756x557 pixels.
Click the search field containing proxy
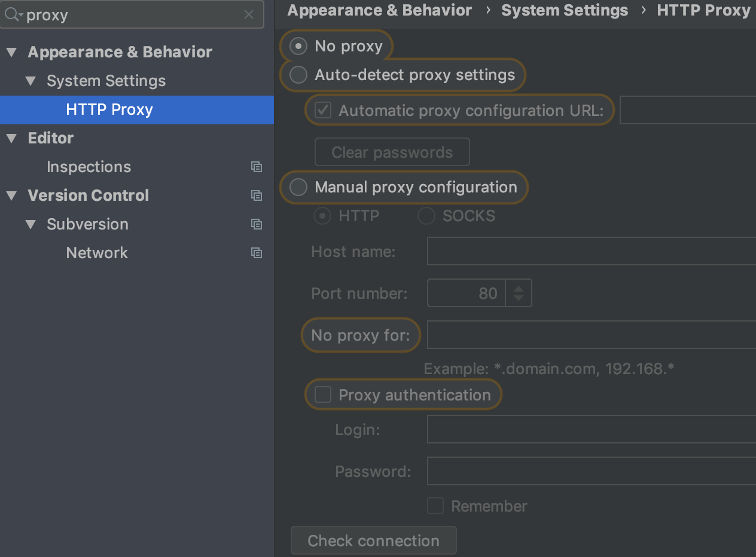(132, 15)
